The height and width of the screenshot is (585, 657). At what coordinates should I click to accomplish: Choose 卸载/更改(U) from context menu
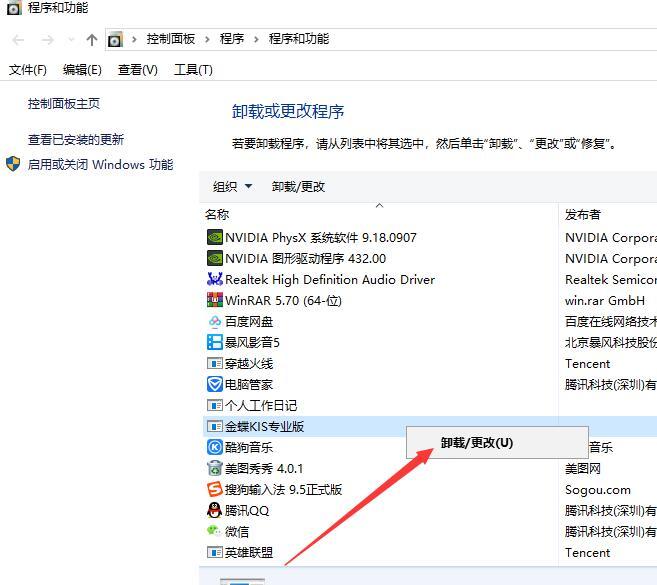[x=477, y=443]
